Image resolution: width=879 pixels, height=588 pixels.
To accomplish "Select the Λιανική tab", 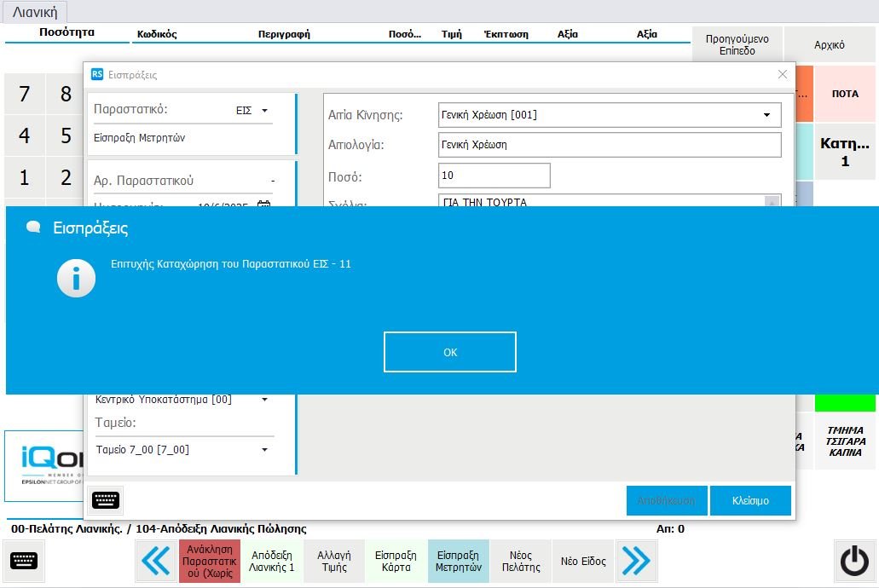I will pyautogui.click(x=35, y=12).
